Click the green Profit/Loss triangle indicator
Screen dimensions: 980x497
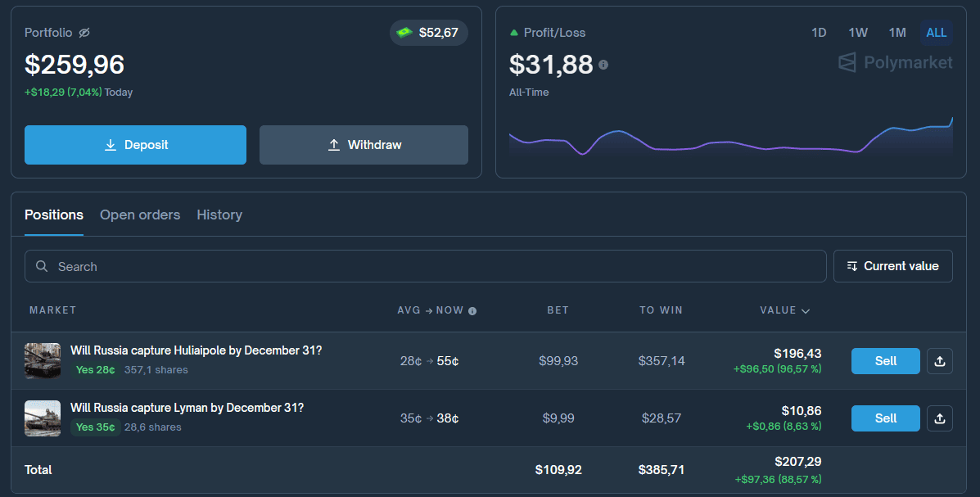[514, 33]
